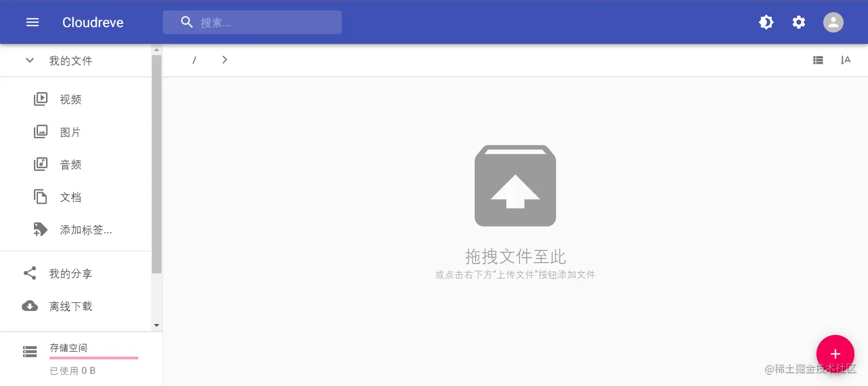Switch to list view layout

[818, 60]
